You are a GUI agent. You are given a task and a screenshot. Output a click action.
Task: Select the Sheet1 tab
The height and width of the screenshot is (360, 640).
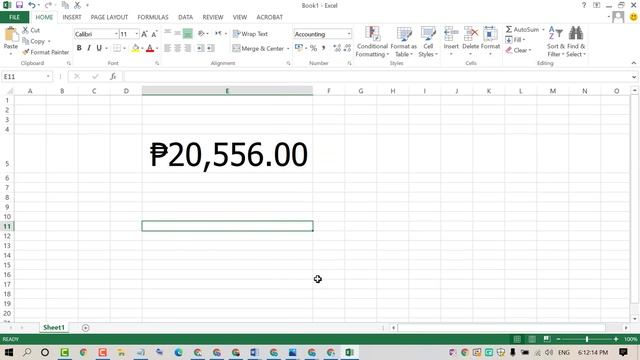pos(54,327)
